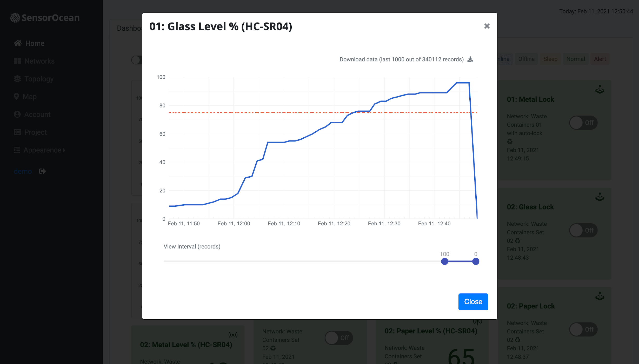The image size is (639, 364).
Task: Click the Download data text label
Action: [x=402, y=59]
